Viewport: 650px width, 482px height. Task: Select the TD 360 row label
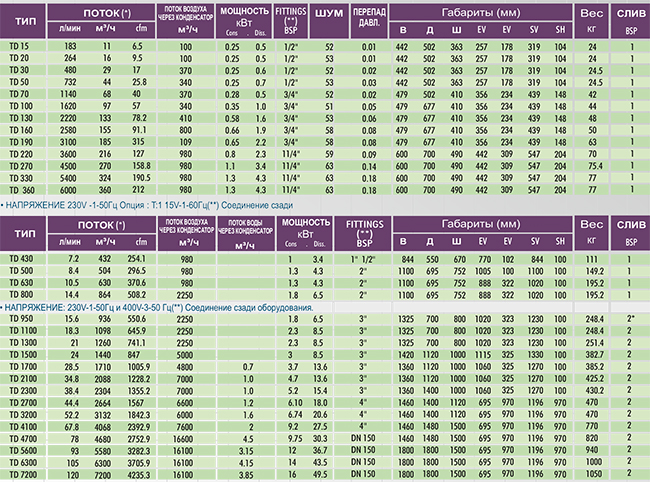(20, 190)
